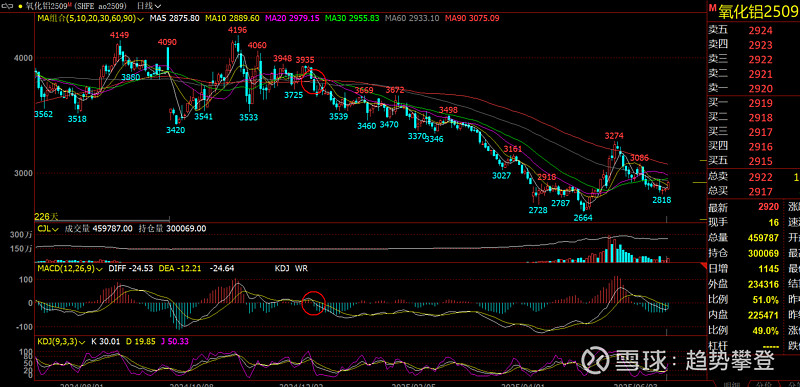Click the DEA -12.21 readout
800x387 pixels.
pyautogui.click(x=181, y=268)
